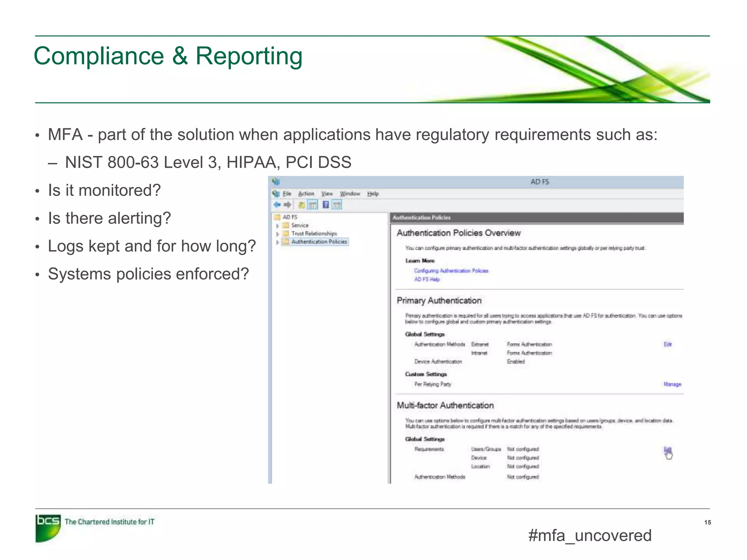This screenshot has height=560, width=747.
Task: Click the Custom Settings label
Action: [x=426, y=374]
